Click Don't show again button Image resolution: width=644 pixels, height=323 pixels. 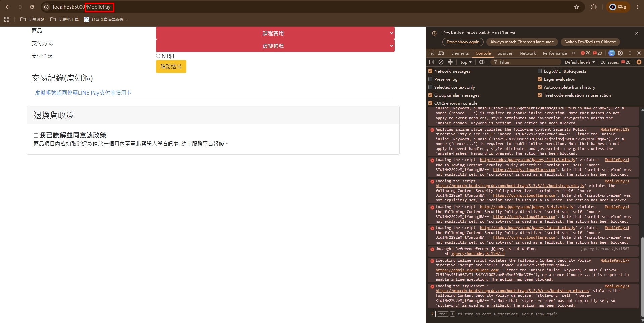(x=463, y=42)
